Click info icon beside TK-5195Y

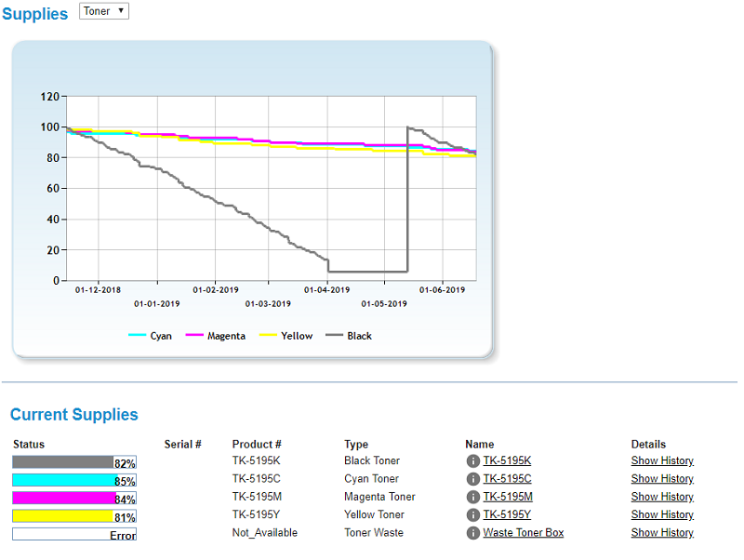click(473, 515)
